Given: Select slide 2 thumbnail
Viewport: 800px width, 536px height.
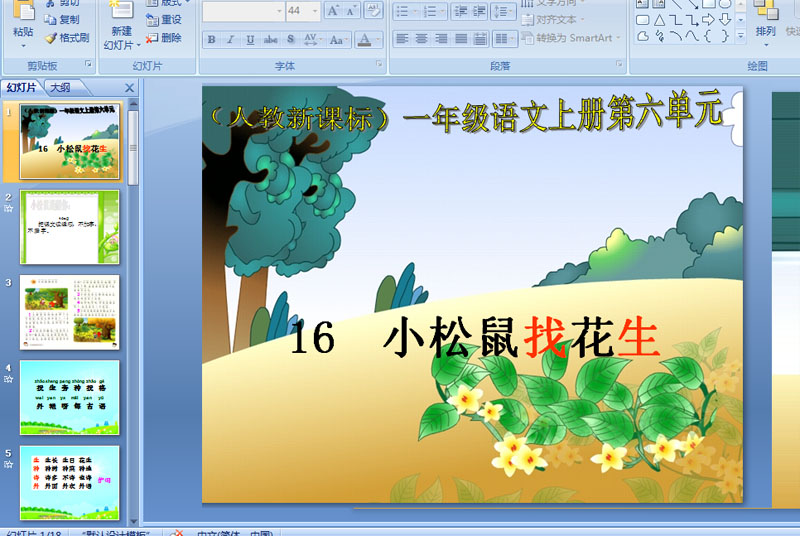Looking at the screenshot, I should click(69, 227).
